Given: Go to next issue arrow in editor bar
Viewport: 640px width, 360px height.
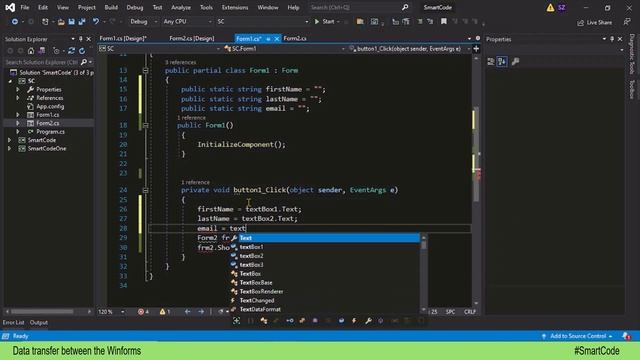Looking at the screenshot, I should click(201, 312).
